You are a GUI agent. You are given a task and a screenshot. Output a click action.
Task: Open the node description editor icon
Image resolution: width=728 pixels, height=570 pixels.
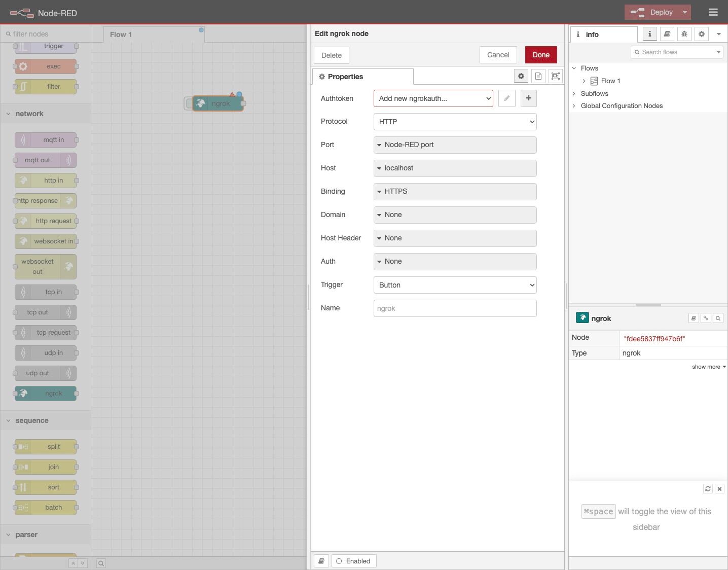[x=538, y=76]
